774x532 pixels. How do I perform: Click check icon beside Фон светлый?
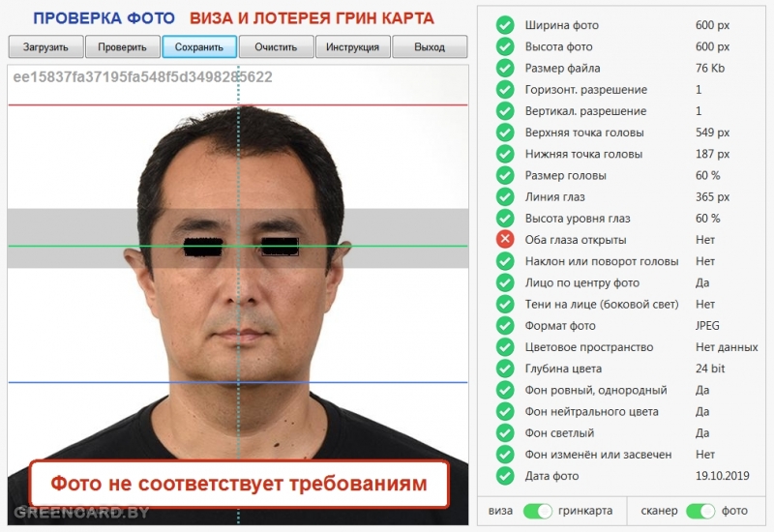tap(505, 432)
